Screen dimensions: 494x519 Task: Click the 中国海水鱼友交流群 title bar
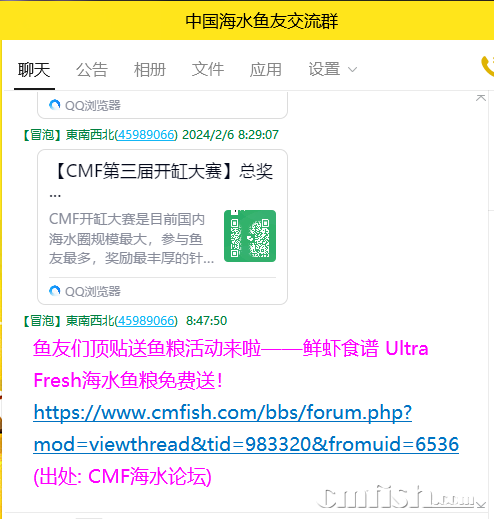(262, 21)
